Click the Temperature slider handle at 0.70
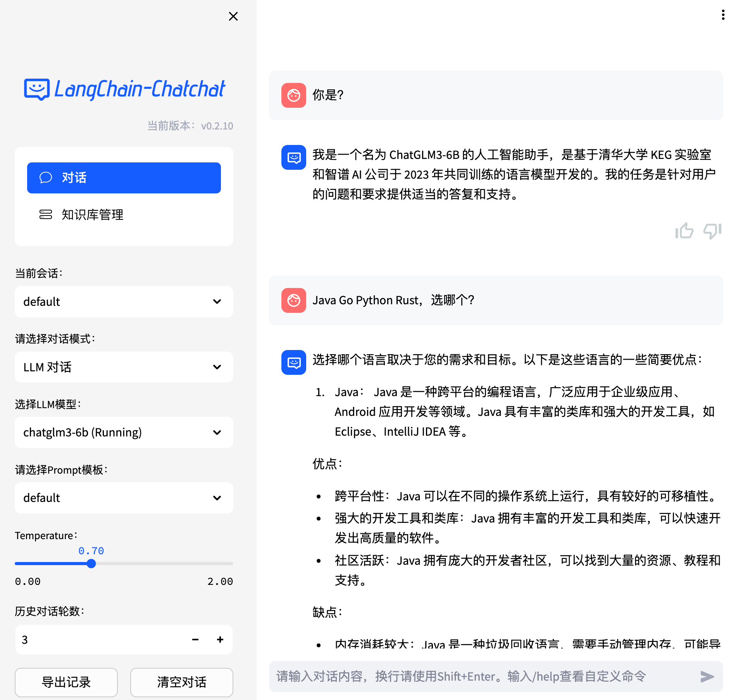731x700 pixels. pos(91,564)
